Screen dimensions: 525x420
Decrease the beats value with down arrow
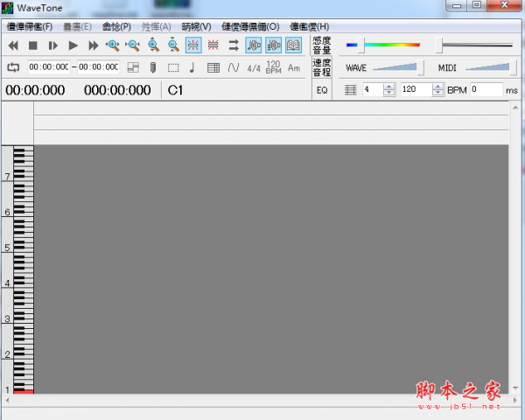point(388,93)
